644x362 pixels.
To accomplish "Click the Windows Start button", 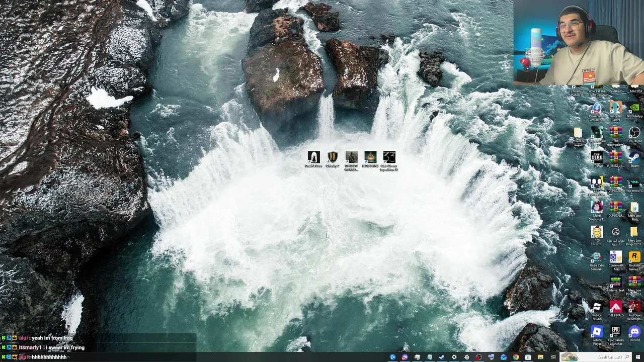I will [x=638, y=357].
